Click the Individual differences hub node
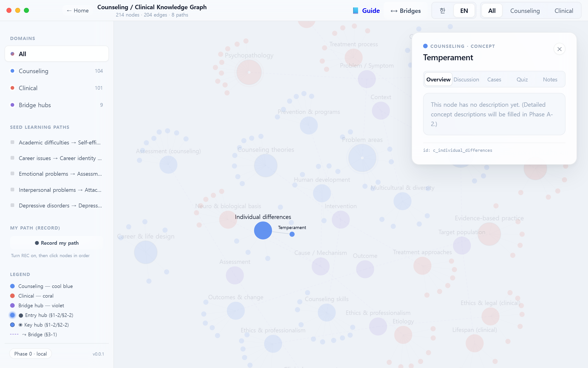Image resolution: width=588 pixels, height=368 pixels. pos(263,230)
